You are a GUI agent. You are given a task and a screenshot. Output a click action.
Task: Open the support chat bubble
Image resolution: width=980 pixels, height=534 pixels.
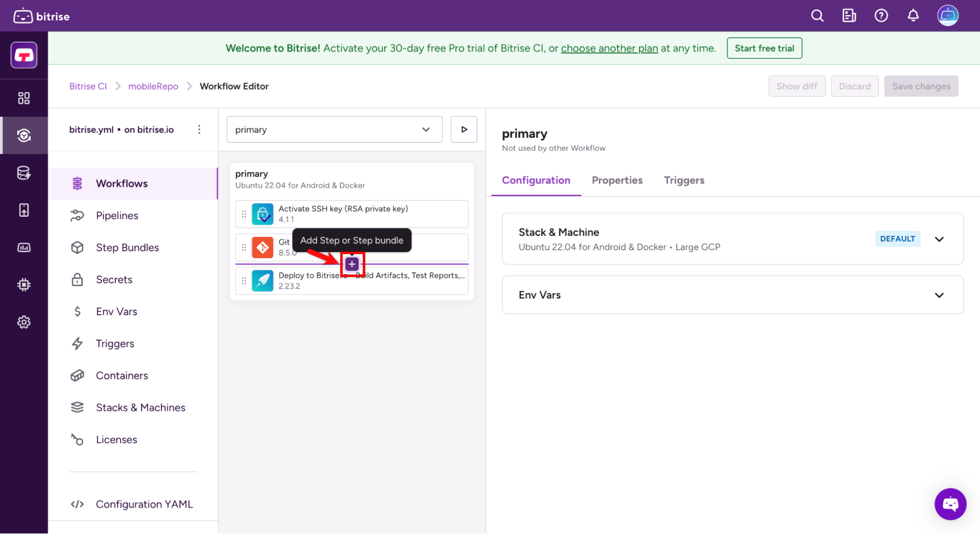point(950,504)
